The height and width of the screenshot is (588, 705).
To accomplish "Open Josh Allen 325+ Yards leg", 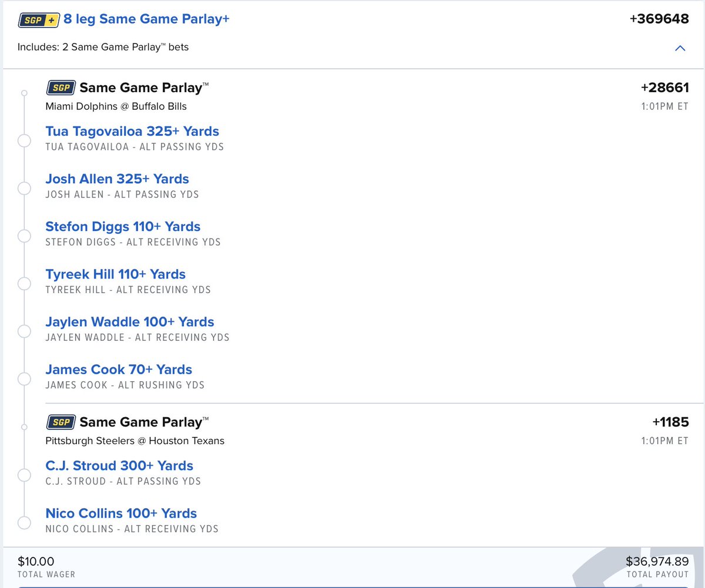I will [x=117, y=179].
